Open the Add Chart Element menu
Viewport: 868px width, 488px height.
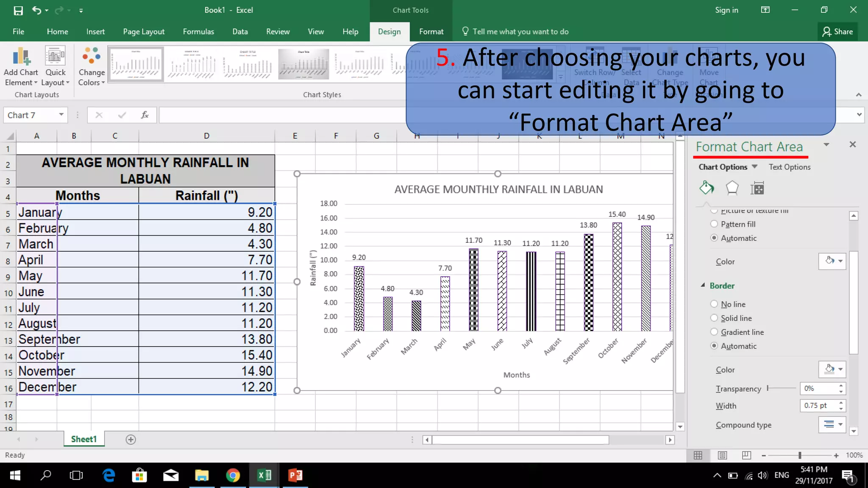pyautogui.click(x=21, y=66)
